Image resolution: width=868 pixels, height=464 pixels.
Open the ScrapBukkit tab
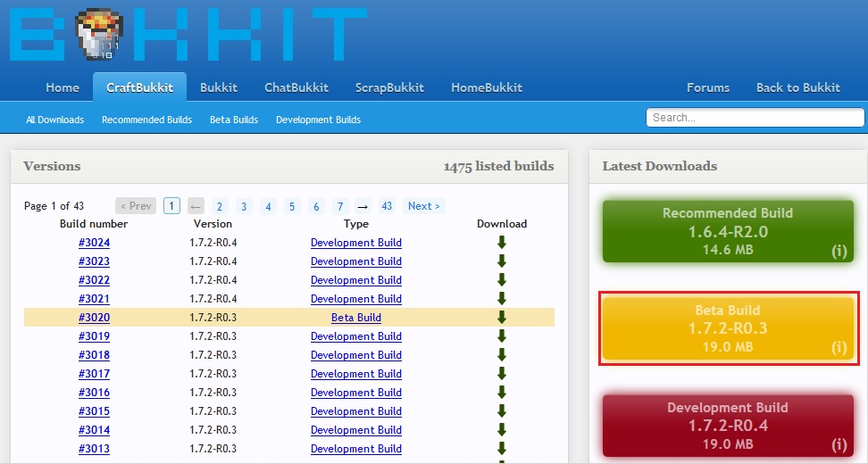click(x=389, y=87)
